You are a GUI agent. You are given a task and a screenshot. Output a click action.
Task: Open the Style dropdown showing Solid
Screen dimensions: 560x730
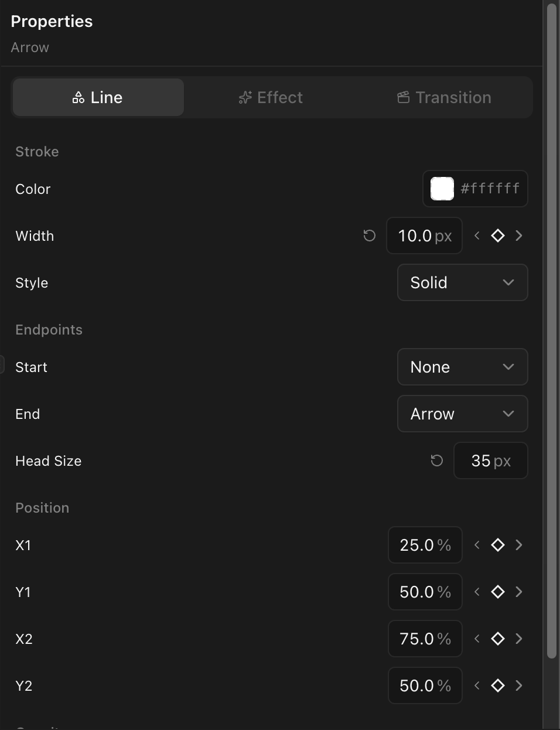[462, 282]
